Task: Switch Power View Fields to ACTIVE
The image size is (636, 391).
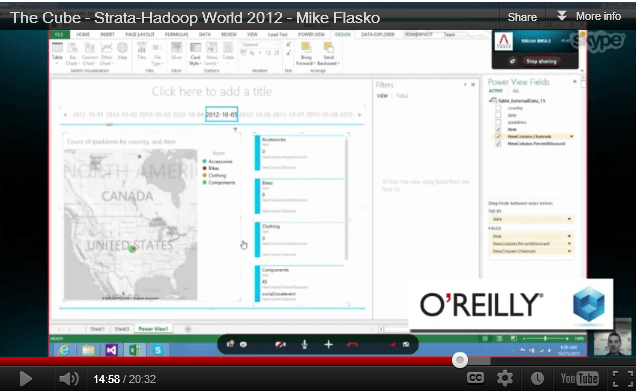Action: click(496, 91)
